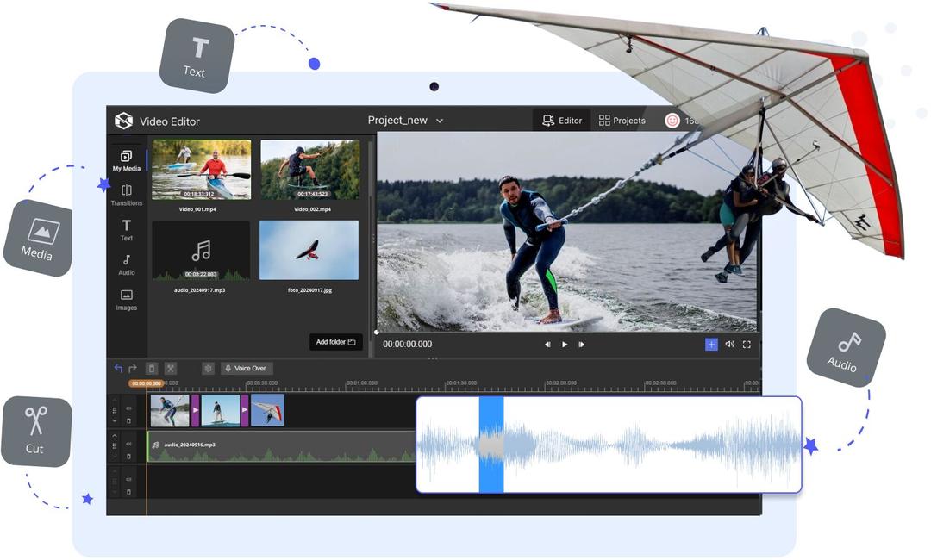Screen dimensions: 931x560
Task: Click the Voice Over button
Action: point(246,369)
